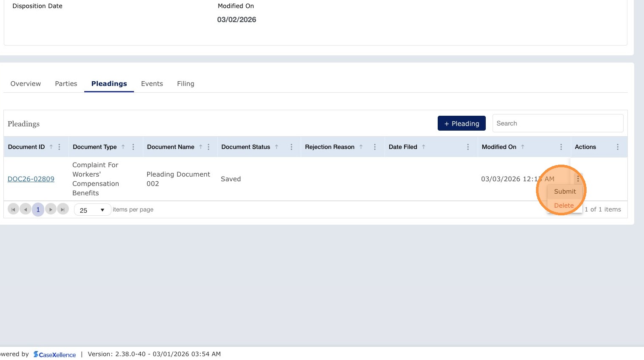Screen dimensions: 644x360
Task: Open document link DOC26-02809
Action: pos(31,179)
